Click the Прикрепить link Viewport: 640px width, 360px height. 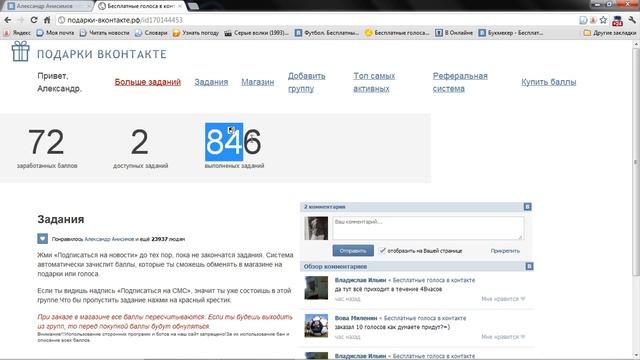coord(505,251)
